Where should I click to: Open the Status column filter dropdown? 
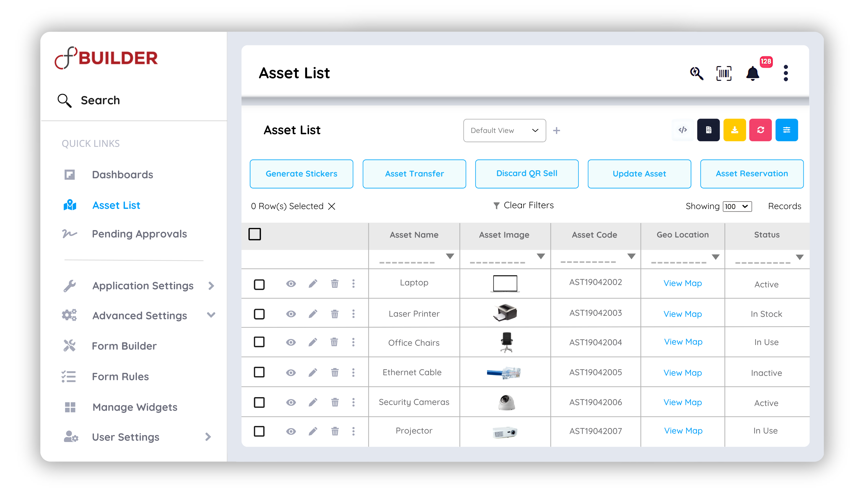click(x=800, y=257)
